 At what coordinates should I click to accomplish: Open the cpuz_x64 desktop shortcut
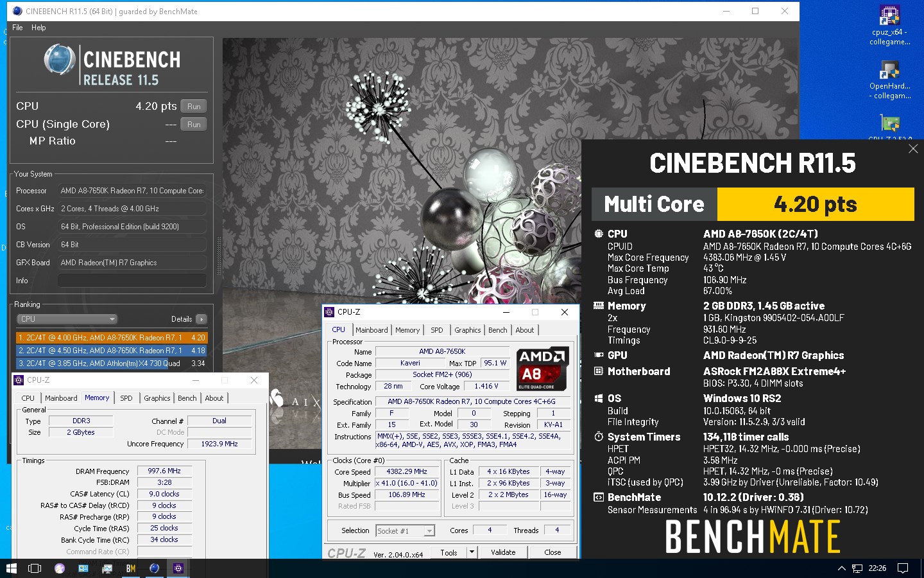(x=889, y=26)
